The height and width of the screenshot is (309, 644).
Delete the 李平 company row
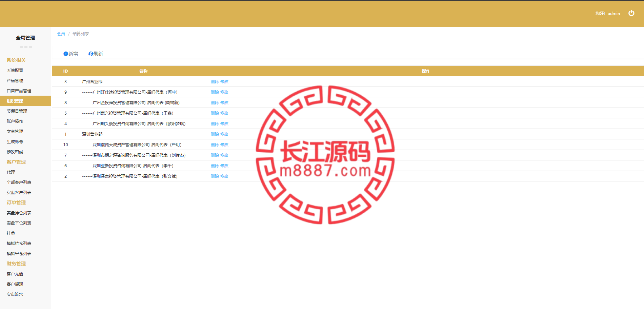point(215,166)
